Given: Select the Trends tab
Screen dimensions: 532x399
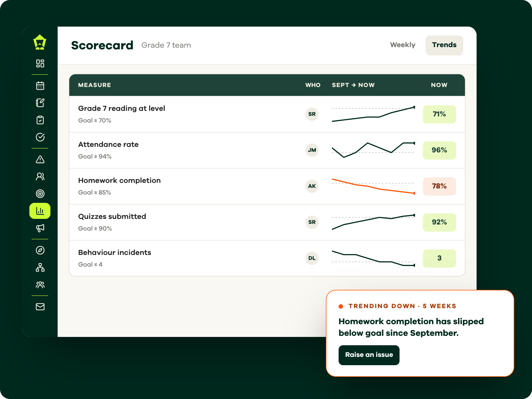Looking at the screenshot, I should click(444, 45).
